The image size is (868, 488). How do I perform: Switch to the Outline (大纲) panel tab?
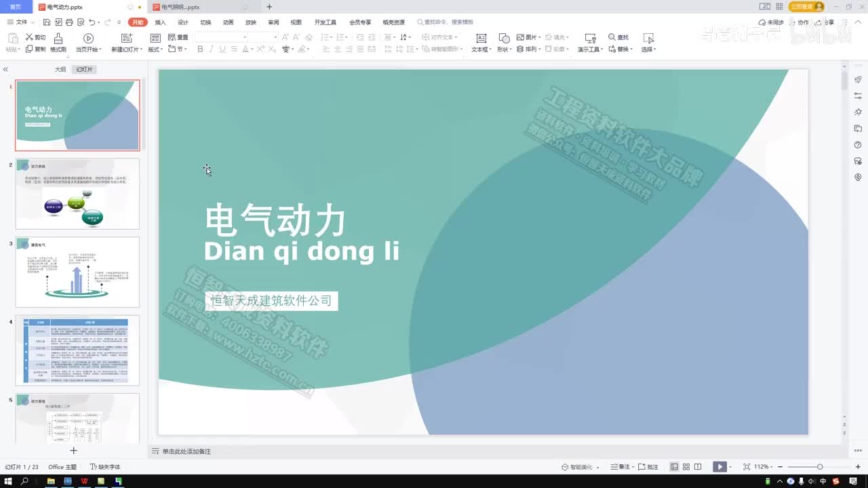coord(60,70)
